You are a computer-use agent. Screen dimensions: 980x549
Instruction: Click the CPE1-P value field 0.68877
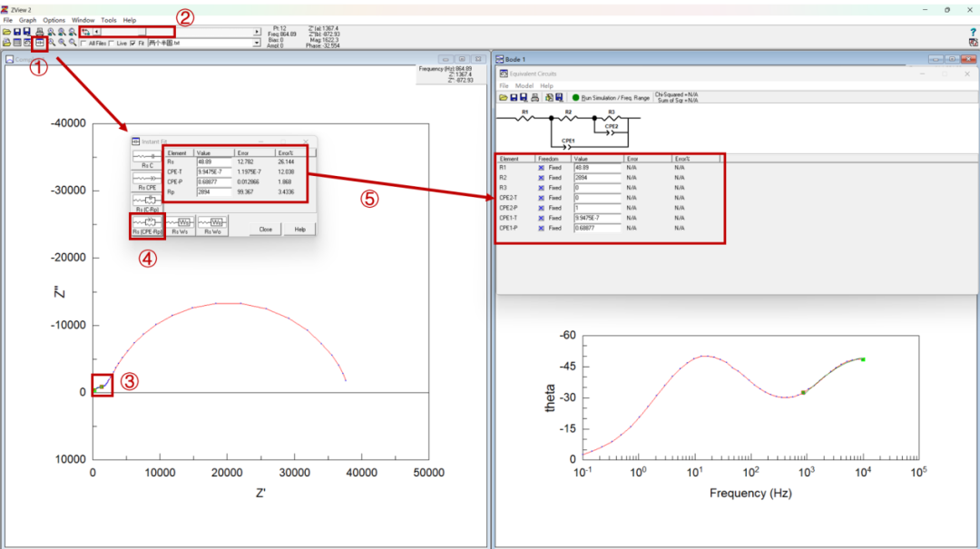(x=597, y=229)
